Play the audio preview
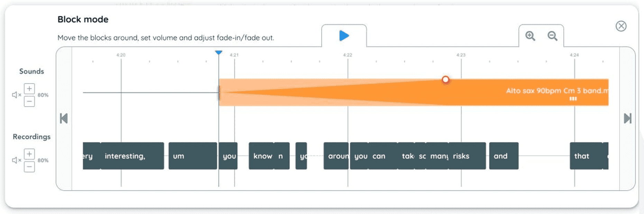The width and height of the screenshot is (644, 214). (x=344, y=36)
